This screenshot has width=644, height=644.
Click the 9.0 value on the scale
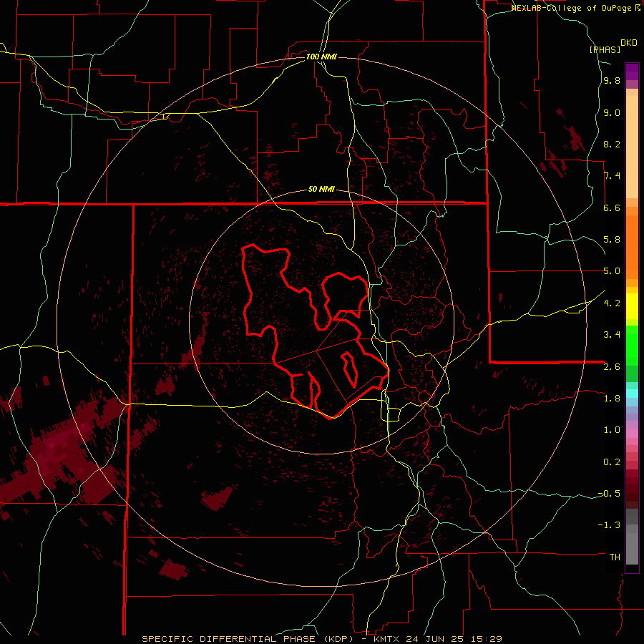612,112
